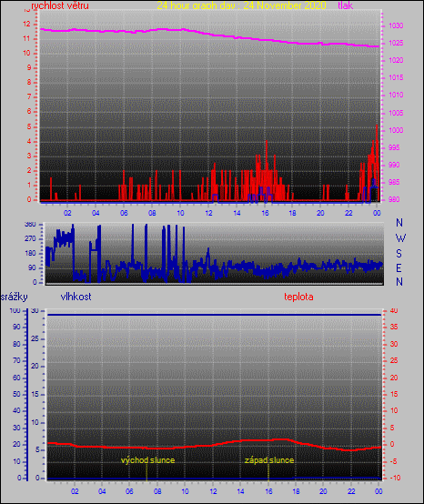Viewport: 424px width, 504px height.
Task: Click the 1030 value on pressure axis
Action: pos(396,25)
